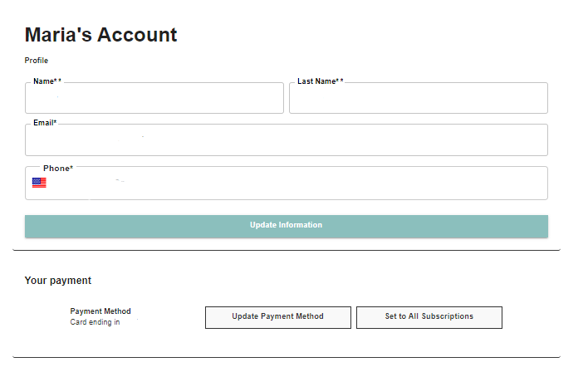This screenshot has width=588, height=372.
Task: Click the Payment Method label text
Action: point(100,311)
